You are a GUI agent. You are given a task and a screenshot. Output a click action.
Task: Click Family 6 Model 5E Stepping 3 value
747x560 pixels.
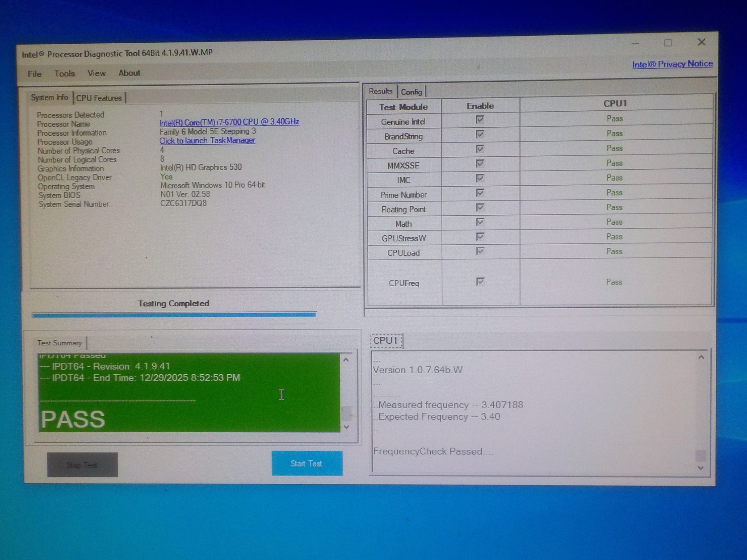208,131
